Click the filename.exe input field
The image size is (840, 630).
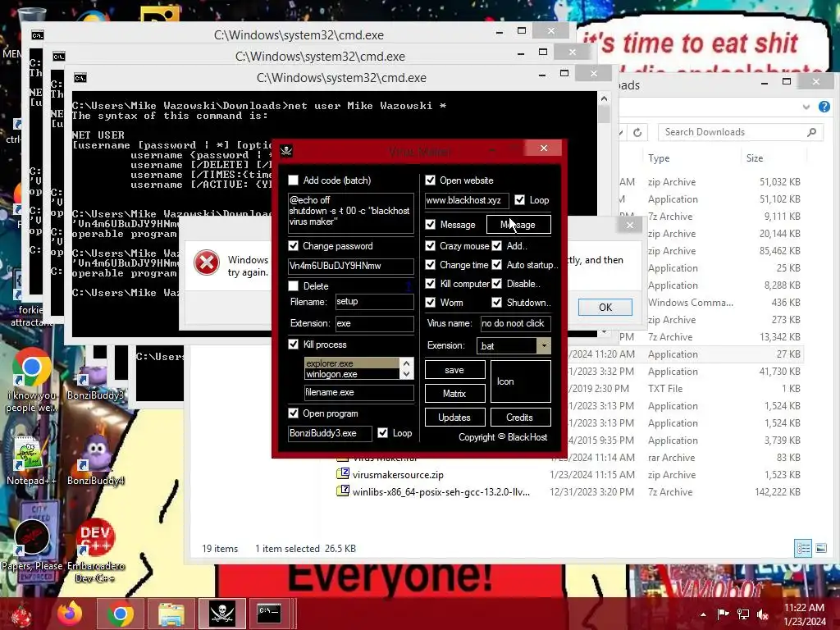359,392
